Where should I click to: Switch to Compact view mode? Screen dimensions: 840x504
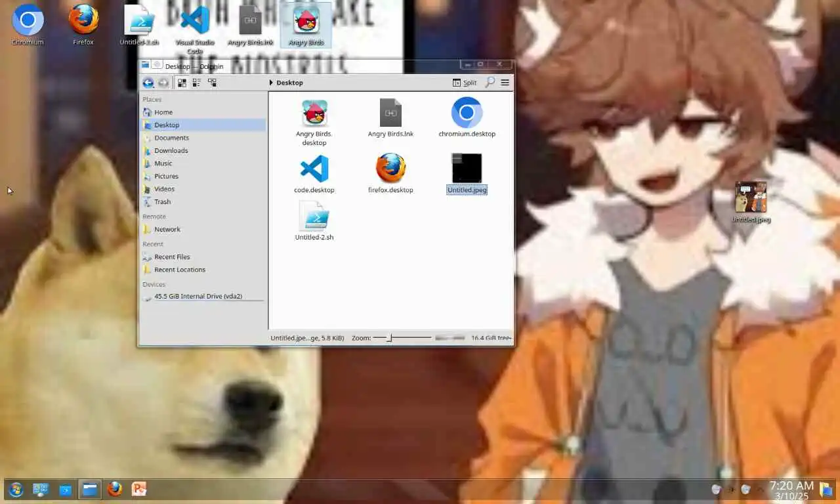pyautogui.click(x=197, y=83)
